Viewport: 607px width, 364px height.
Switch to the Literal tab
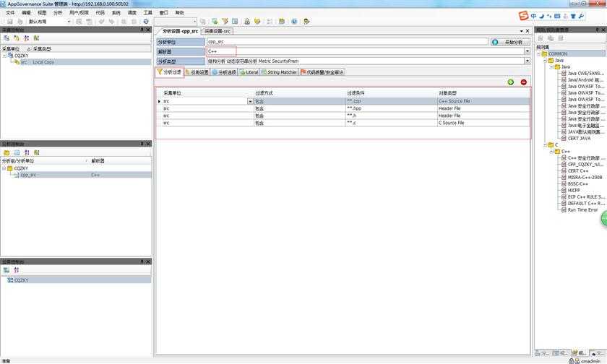point(249,72)
